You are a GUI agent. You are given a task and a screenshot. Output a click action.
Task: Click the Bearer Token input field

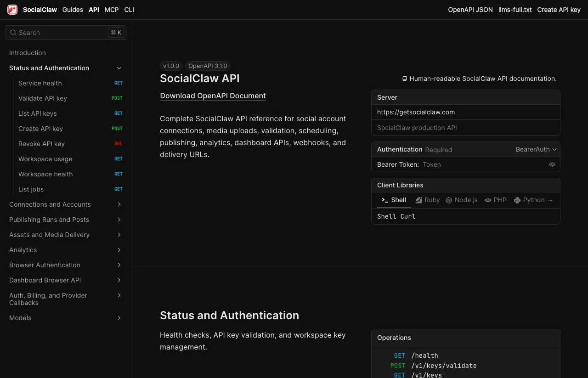click(x=484, y=164)
